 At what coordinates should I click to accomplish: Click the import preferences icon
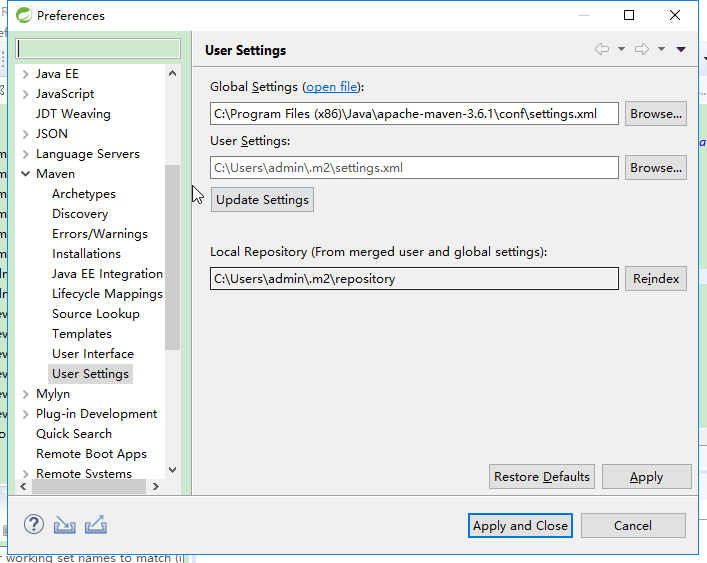64,525
